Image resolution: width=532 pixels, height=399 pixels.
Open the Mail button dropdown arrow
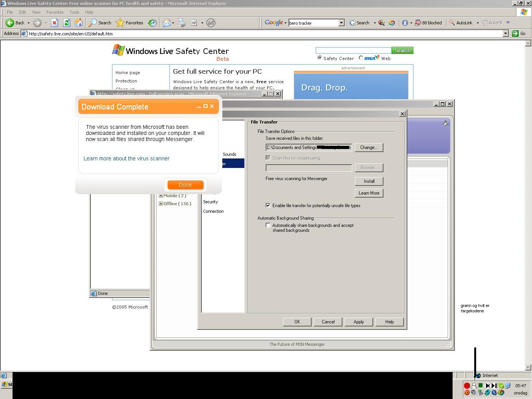pos(173,23)
